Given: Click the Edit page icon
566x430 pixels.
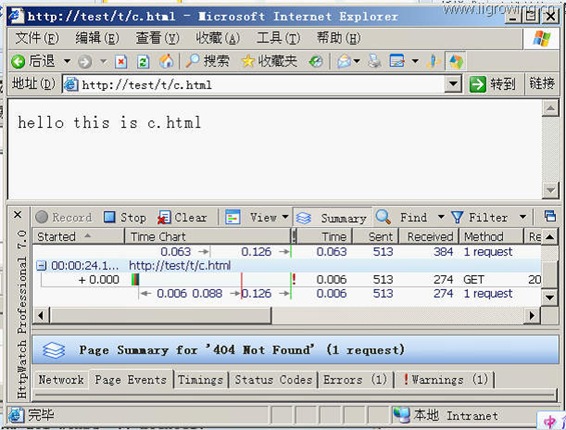Looking at the screenshot, I should (397, 61).
